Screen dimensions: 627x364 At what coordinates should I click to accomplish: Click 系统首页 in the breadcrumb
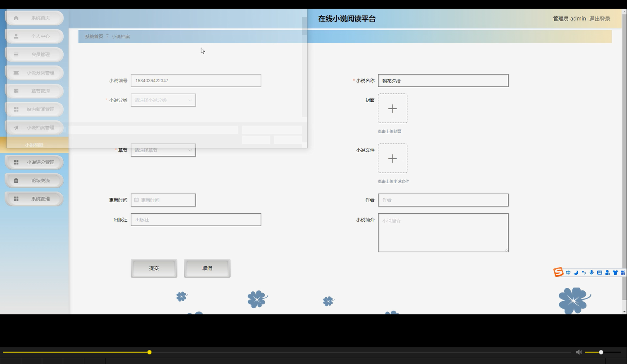(x=94, y=36)
